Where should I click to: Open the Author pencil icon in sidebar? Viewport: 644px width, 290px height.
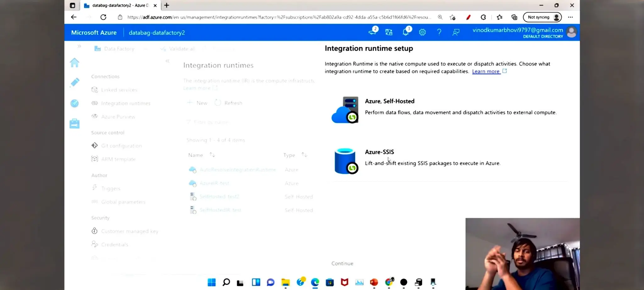click(75, 82)
